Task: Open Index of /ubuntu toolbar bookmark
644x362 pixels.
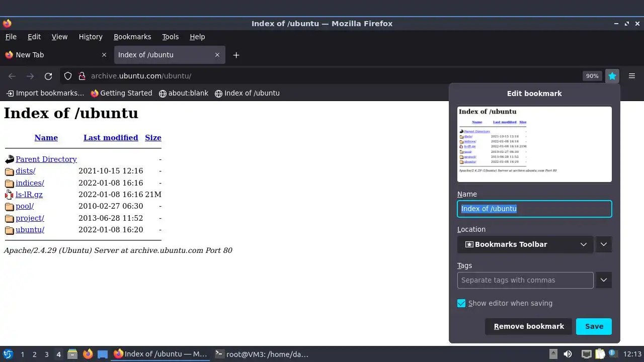Action: (x=247, y=93)
